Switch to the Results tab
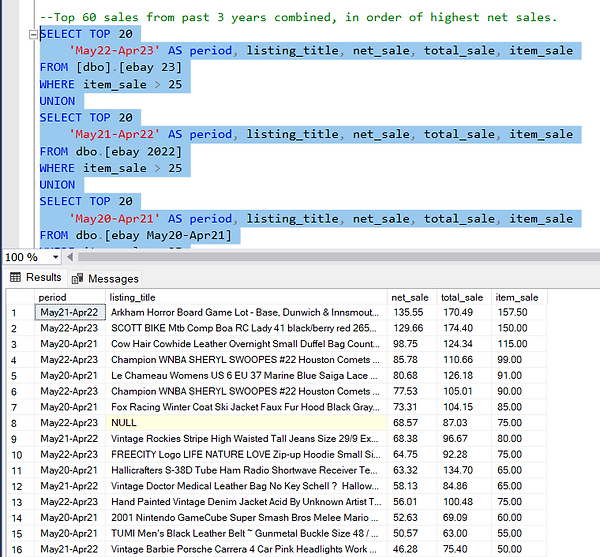This screenshot has height=557, width=600. click(x=36, y=277)
